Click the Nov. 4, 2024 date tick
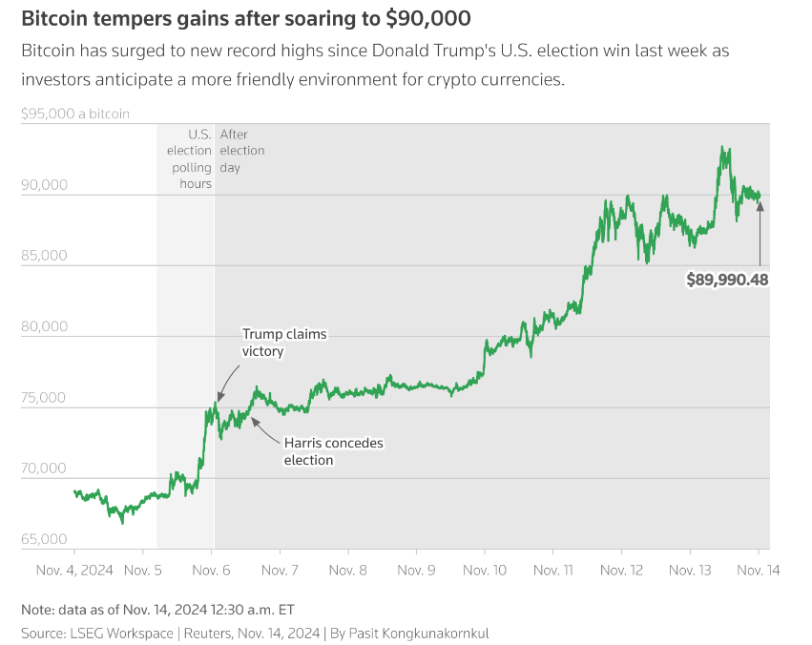This screenshot has height=645, width=812. 74,570
